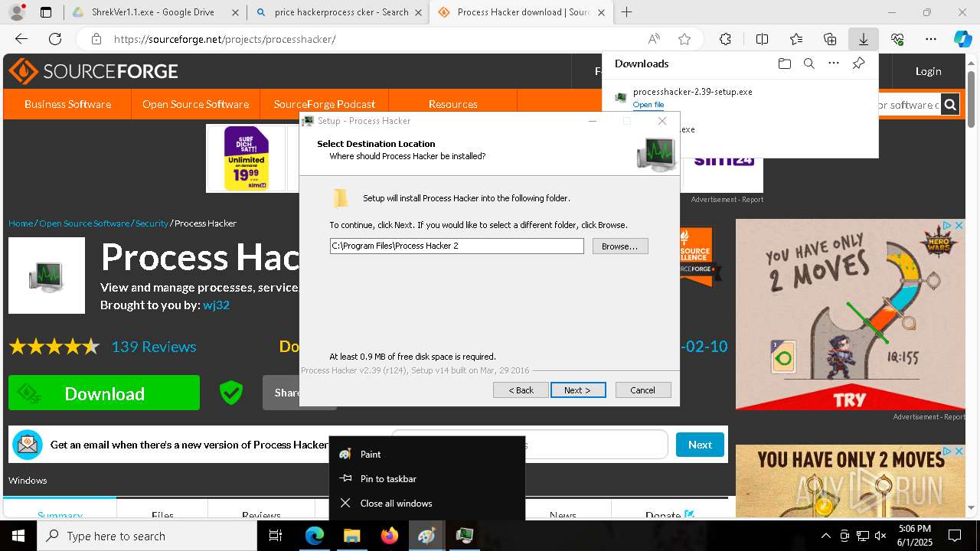Go back in browser
Screen dimensions: 980x551
21,39
